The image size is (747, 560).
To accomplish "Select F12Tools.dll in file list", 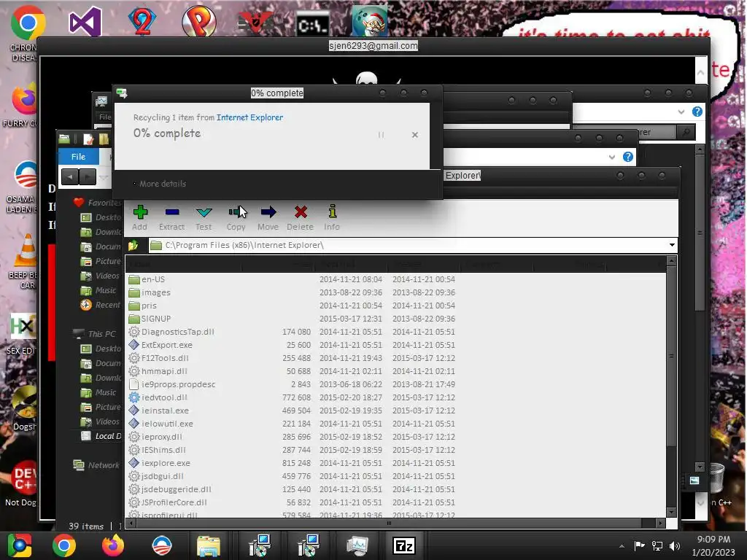I will [x=165, y=358].
